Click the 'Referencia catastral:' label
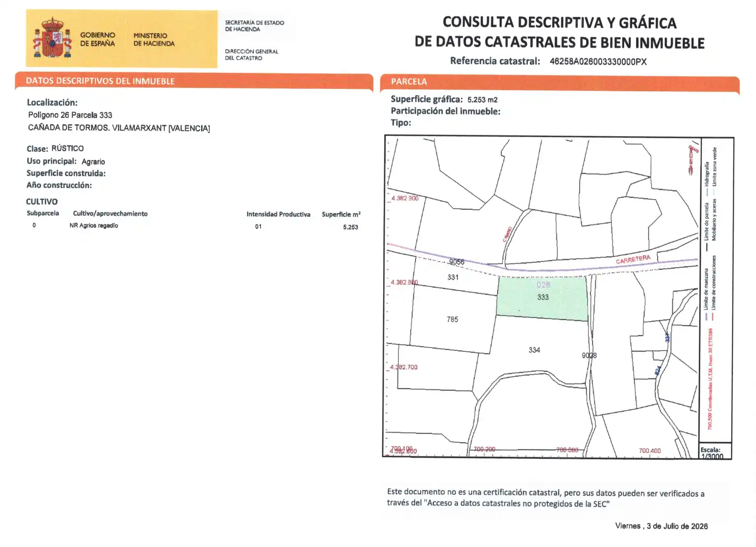The image size is (756, 547). 495,61
